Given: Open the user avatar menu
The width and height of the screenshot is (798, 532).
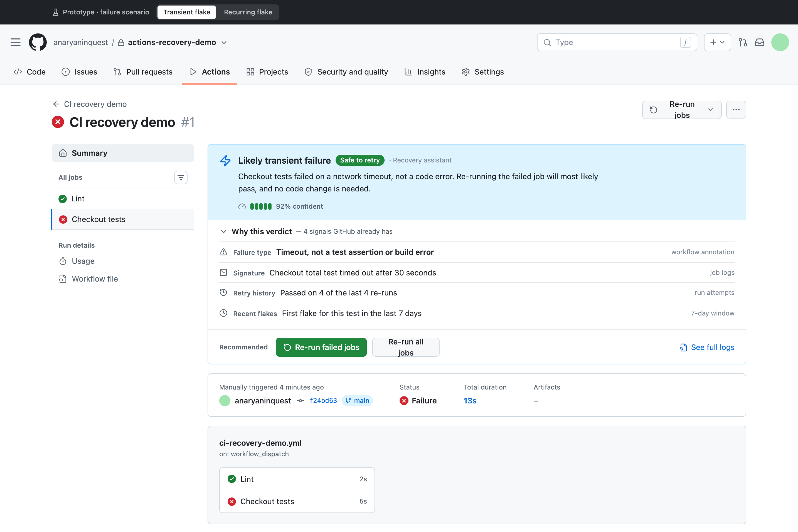Looking at the screenshot, I should (x=780, y=42).
